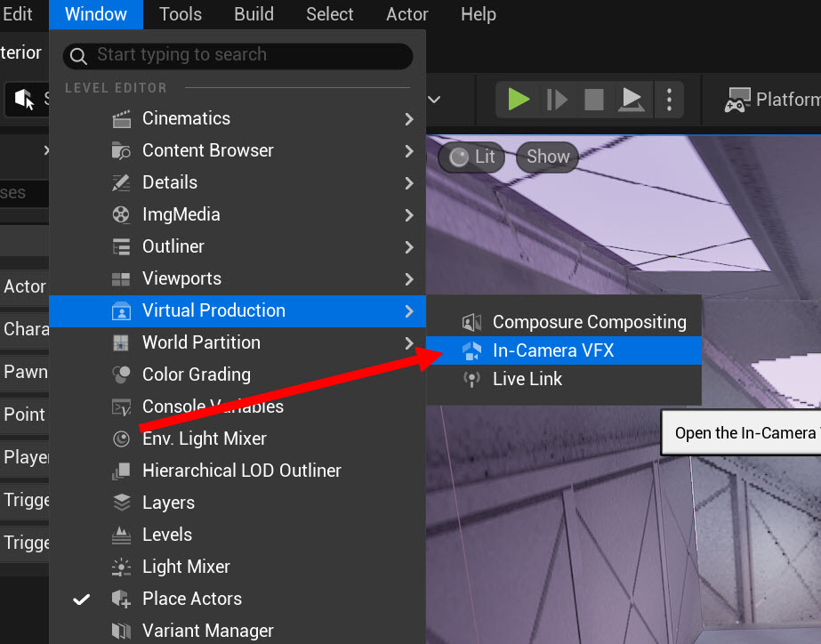Click the Eject playback button
This screenshot has width=821, height=644.
(x=632, y=100)
